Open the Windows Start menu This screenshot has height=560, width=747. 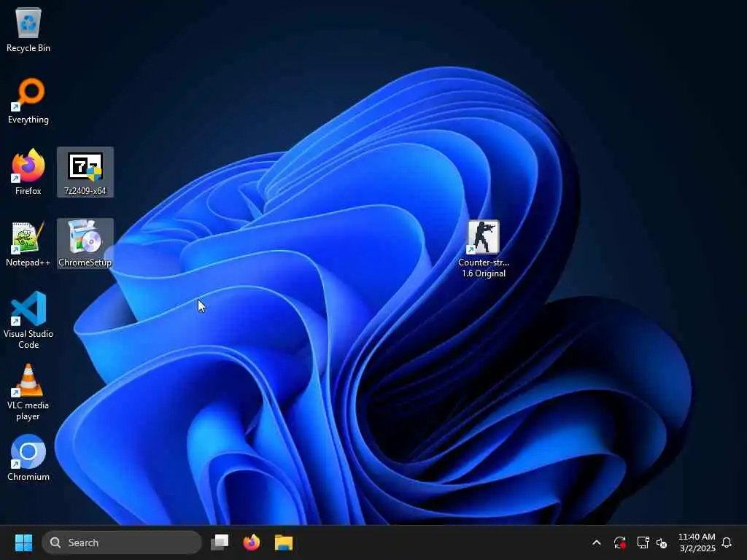tap(23, 542)
